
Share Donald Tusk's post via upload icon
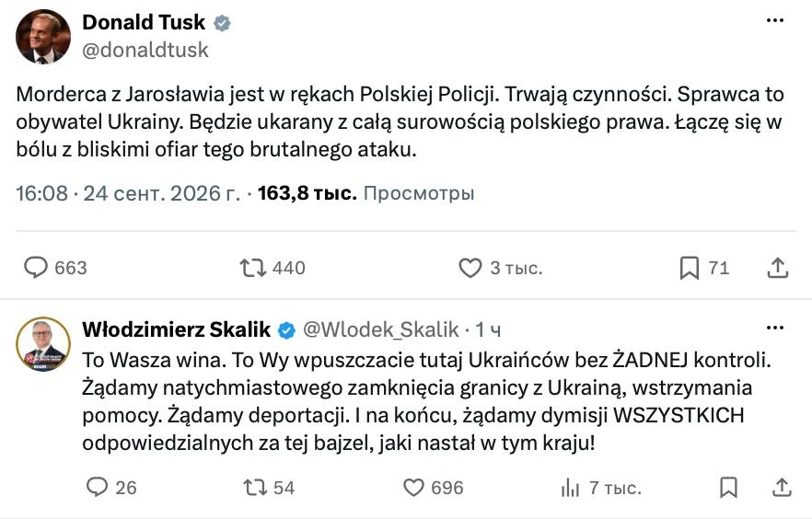[777, 268]
